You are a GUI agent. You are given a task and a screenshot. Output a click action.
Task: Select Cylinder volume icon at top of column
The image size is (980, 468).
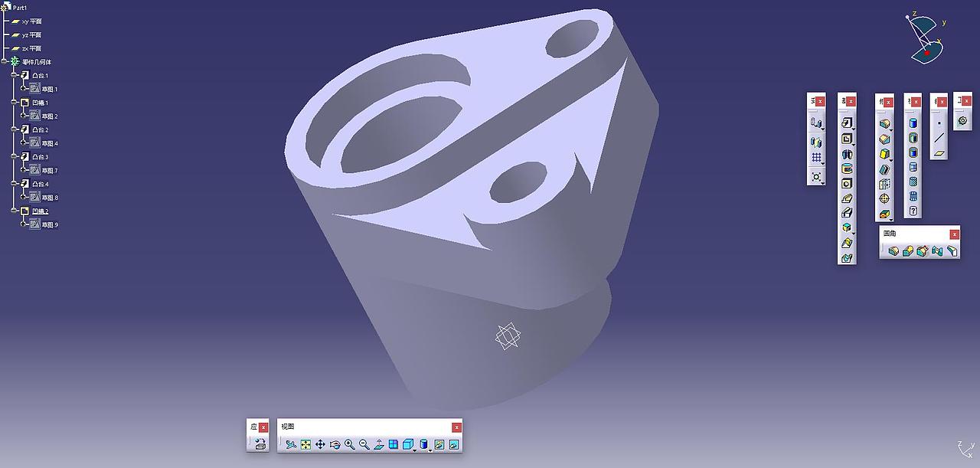[913, 123]
